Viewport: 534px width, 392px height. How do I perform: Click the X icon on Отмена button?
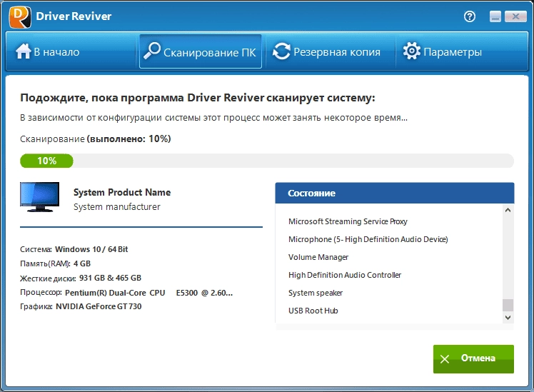(x=445, y=358)
